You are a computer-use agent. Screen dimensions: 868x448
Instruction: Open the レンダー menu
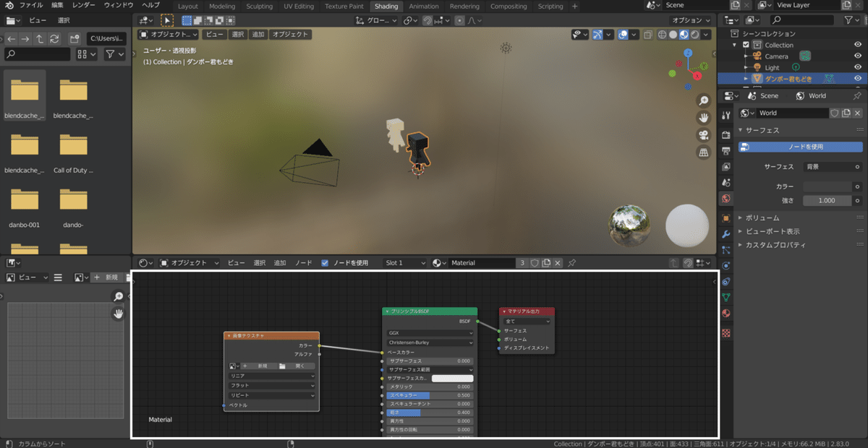click(x=83, y=5)
